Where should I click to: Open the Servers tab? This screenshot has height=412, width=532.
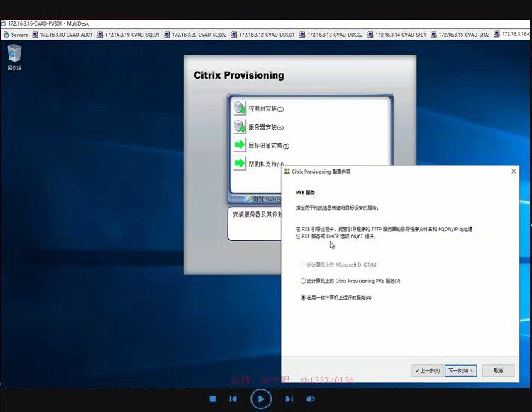[x=16, y=35]
